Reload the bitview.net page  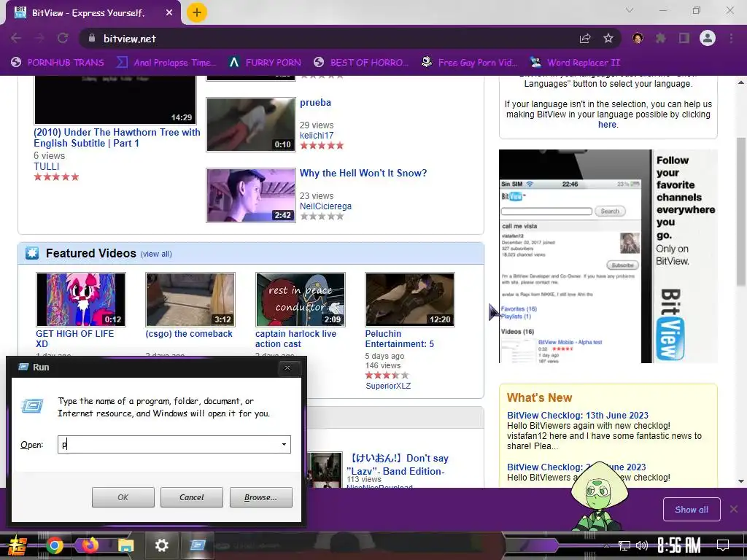tap(63, 38)
